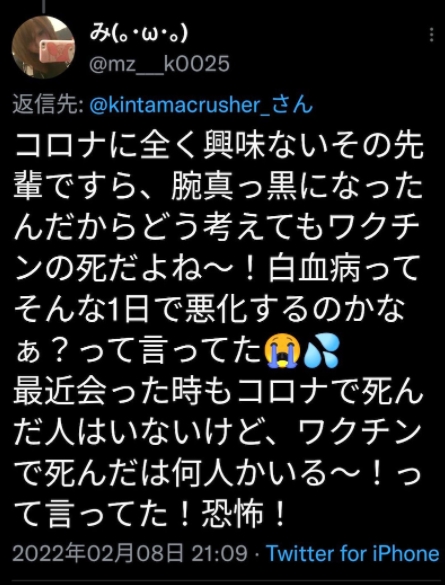Viewport: 445px width, 585px height.
Task: Click the divider line below the timestamp
Action: (222, 583)
